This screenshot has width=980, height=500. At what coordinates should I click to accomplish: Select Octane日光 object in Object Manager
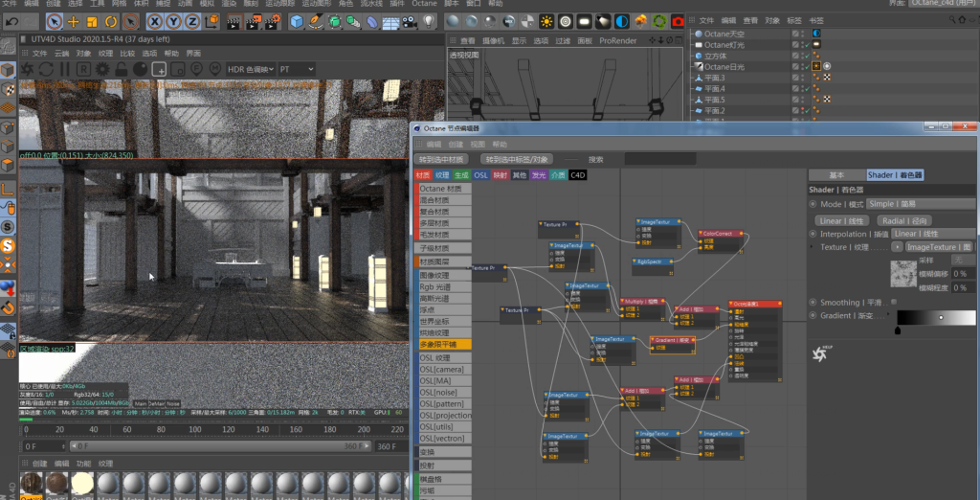coord(724,66)
